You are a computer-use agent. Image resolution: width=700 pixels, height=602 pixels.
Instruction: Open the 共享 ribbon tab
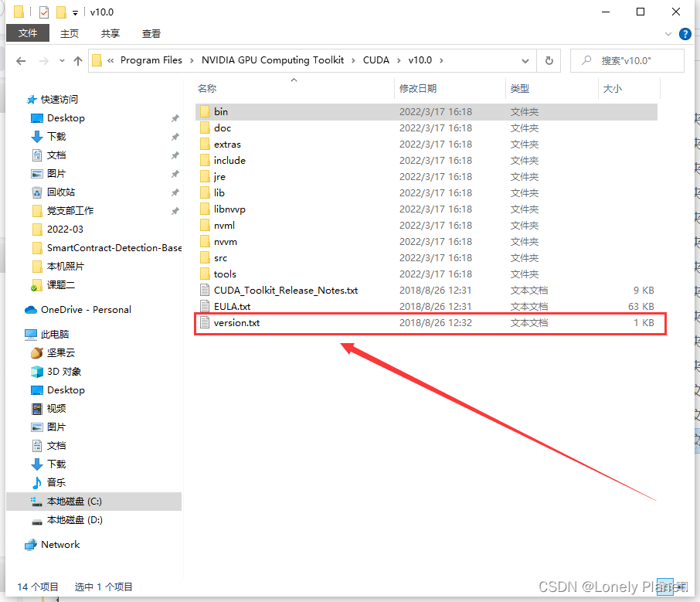(110, 33)
